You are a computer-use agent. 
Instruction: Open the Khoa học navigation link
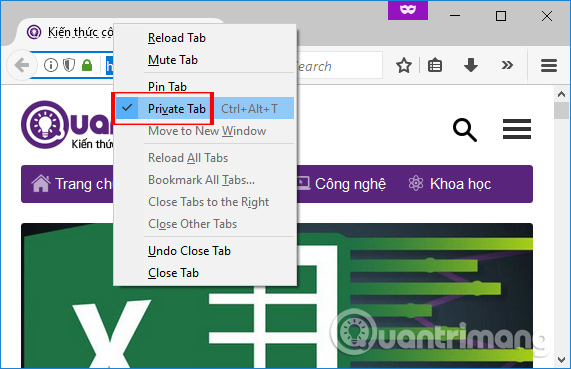450,184
